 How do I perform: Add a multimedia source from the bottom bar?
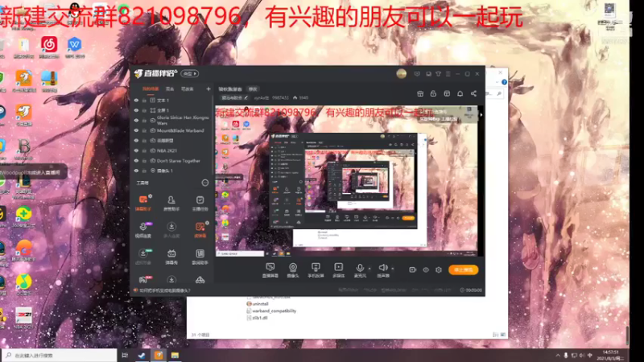[338, 270]
